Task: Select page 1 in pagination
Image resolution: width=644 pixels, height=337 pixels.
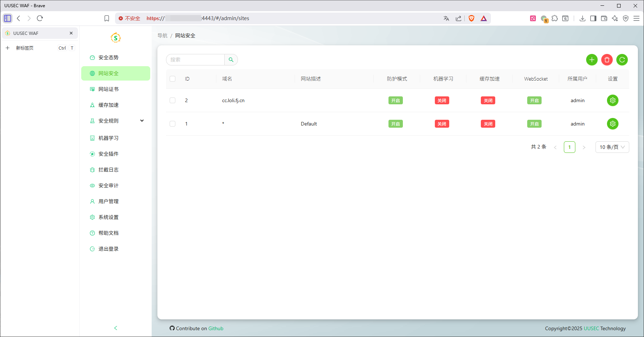Action: pyautogui.click(x=570, y=147)
